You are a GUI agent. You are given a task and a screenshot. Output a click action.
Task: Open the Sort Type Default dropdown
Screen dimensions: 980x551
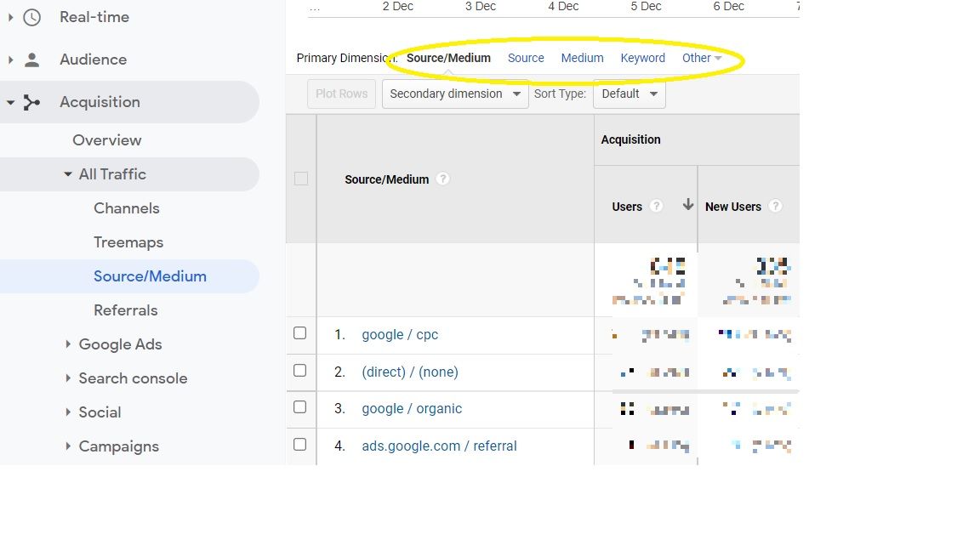pos(629,94)
